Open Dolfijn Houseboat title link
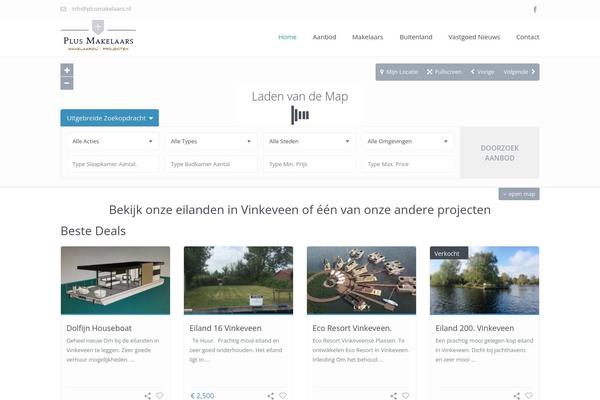 [x=99, y=328]
